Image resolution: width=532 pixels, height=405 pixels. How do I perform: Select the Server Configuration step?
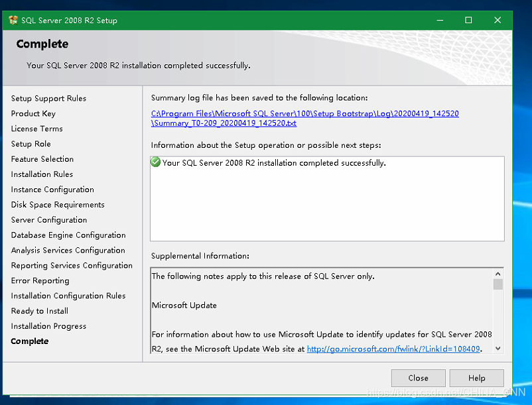tap(49, 220)
